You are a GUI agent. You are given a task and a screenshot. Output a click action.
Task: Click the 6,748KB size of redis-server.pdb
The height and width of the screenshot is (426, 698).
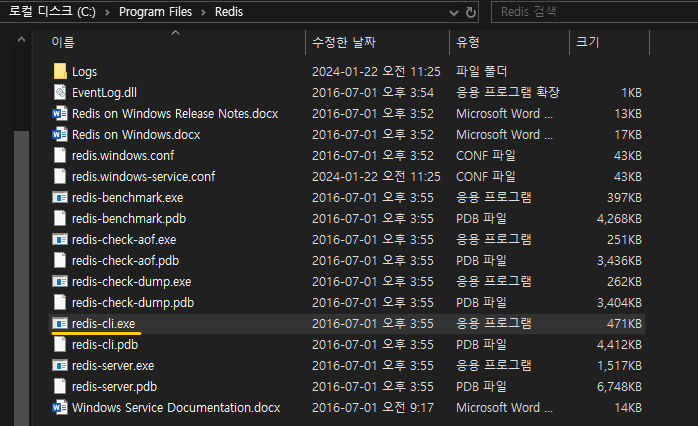(x=619, y=386)
